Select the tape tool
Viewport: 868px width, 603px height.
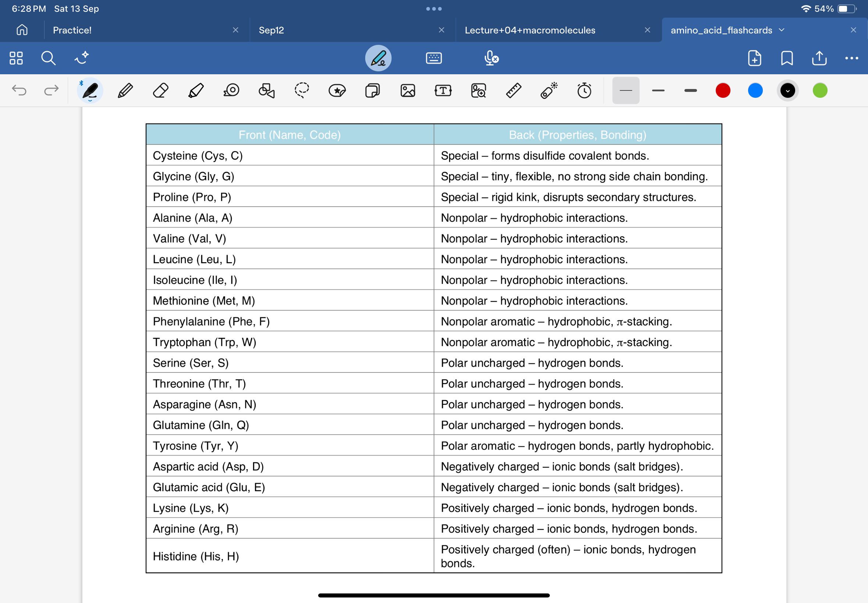pos(231,90)
